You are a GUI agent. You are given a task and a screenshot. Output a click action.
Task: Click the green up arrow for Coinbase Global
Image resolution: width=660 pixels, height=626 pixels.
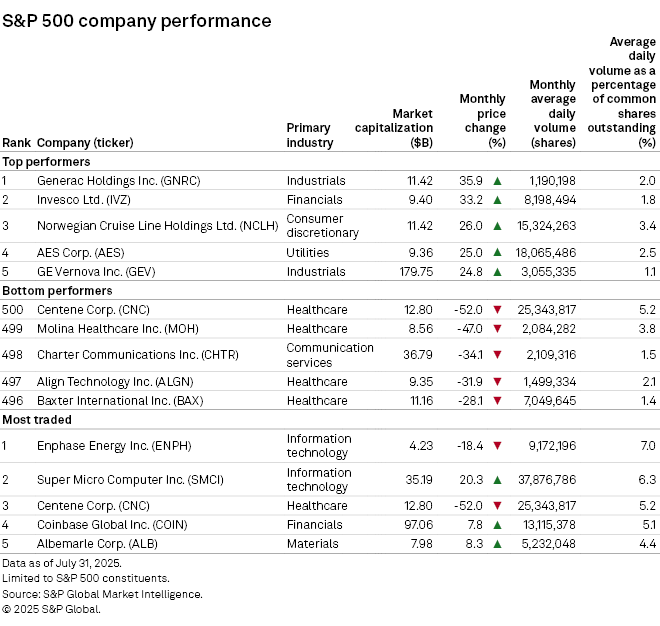[496, 525]
